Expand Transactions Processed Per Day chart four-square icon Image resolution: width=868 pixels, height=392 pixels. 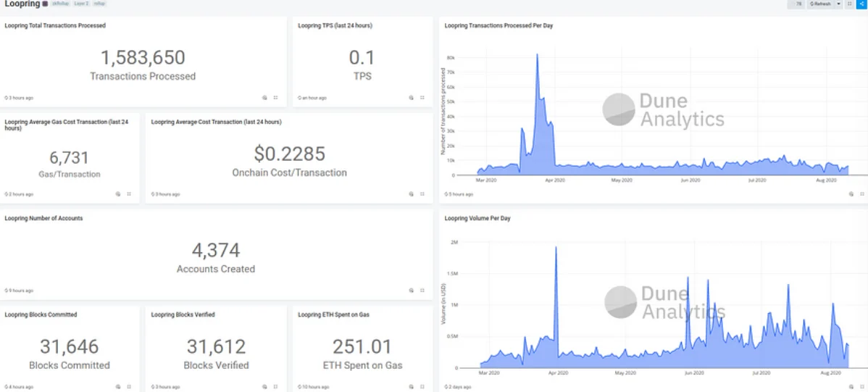point(862,194)
